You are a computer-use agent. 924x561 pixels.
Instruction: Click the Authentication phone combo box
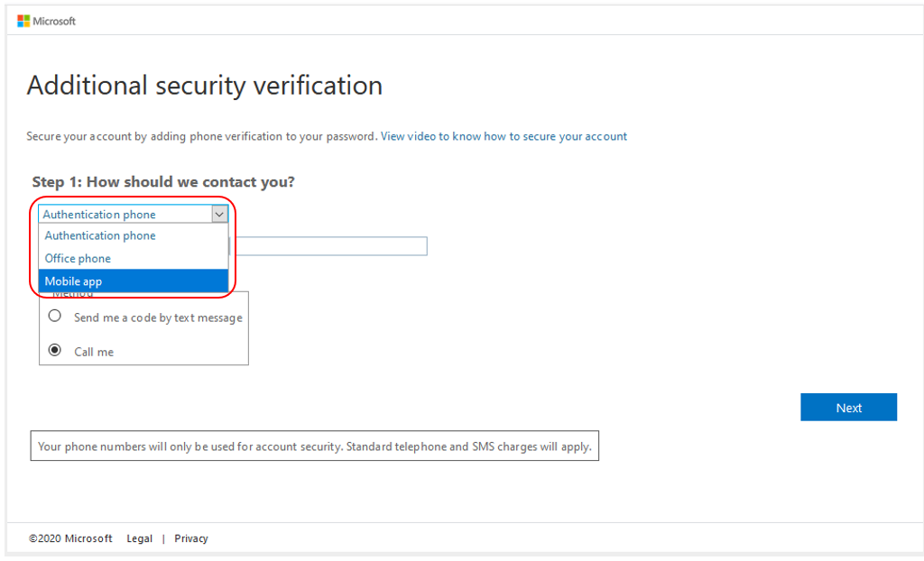click(134, 214)
